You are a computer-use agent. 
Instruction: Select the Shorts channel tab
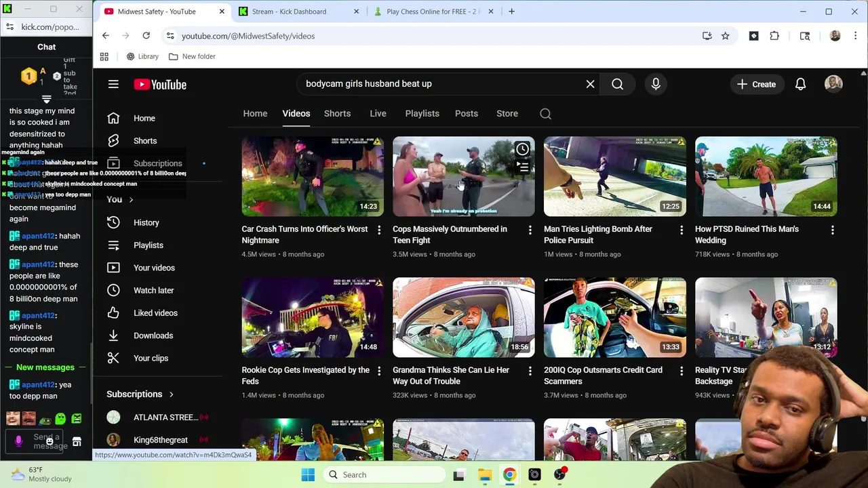click(337, 114)
